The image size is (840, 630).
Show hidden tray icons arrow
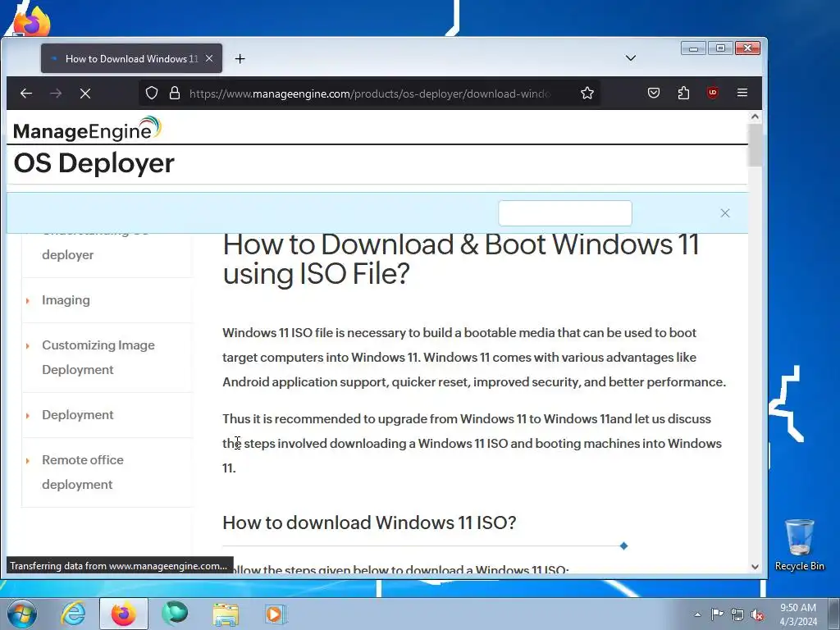point(697,614)
